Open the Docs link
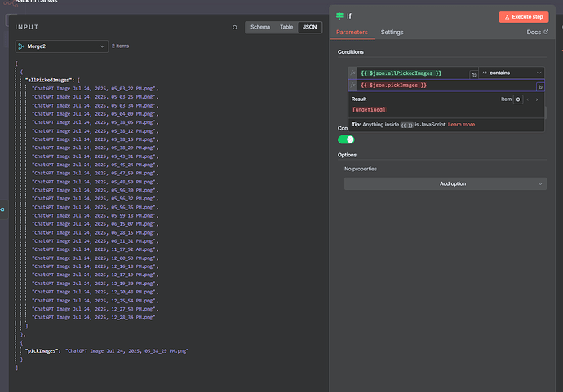563x392 pixels. click(x=537, y=33)
